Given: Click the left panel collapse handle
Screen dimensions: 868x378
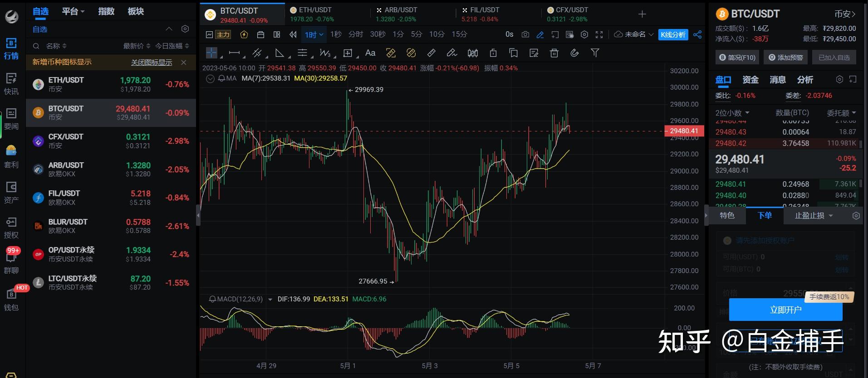Looking at the screenshot, I should point(198,215).
